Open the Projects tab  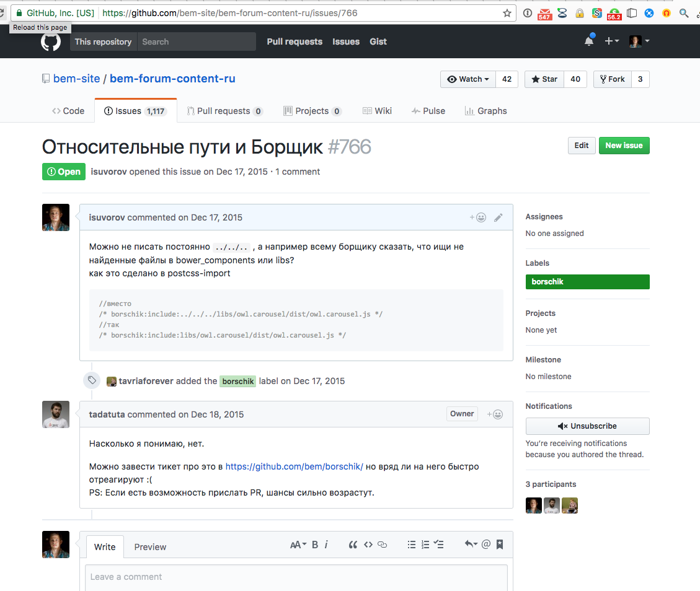tap(312, 111)
